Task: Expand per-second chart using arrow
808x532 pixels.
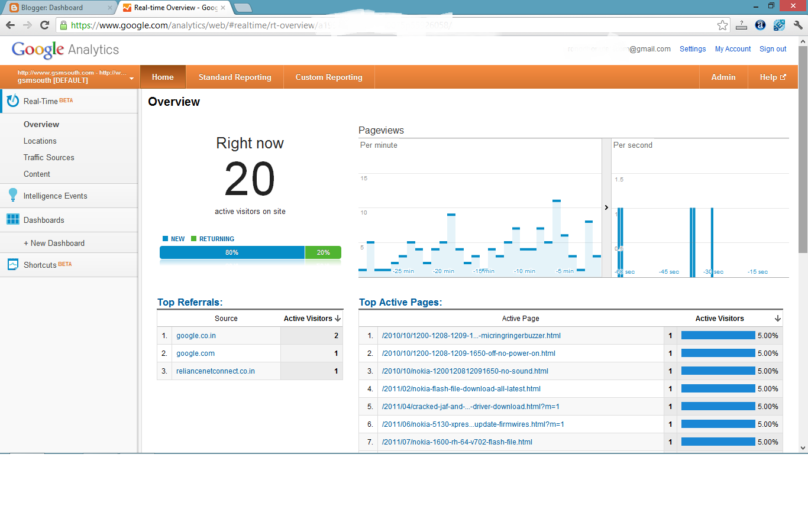Action: coord(606,207)
